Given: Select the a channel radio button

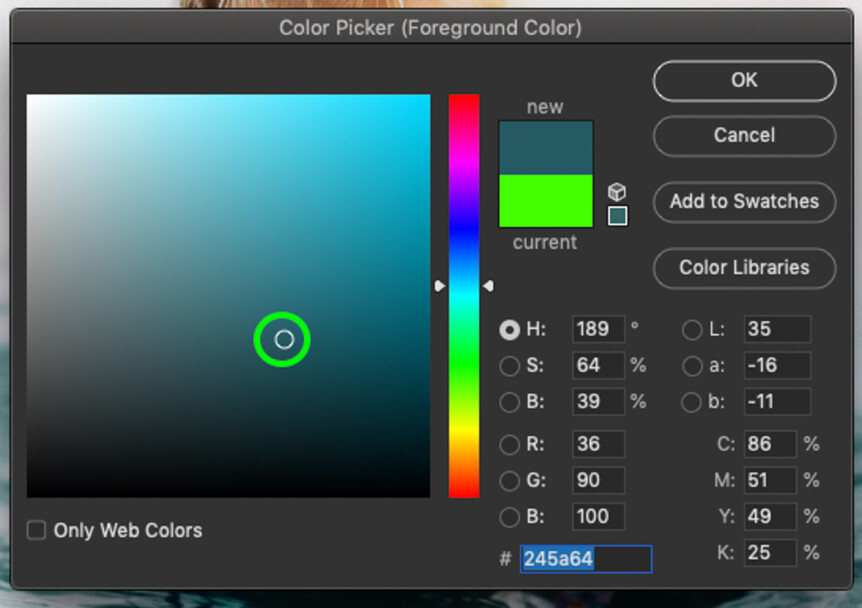Looking at the screenshot, I should point(691,366).
